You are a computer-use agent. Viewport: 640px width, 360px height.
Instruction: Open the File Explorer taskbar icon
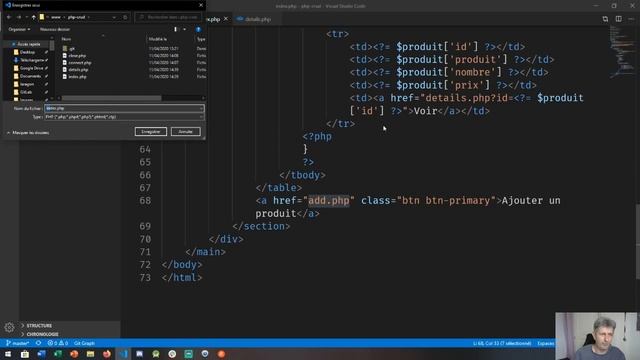click(x=90, y=354)
